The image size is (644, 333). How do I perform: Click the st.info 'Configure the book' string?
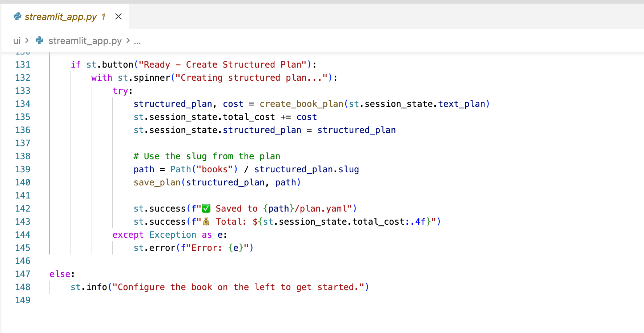pyautogui.click(x=238, y=287)
